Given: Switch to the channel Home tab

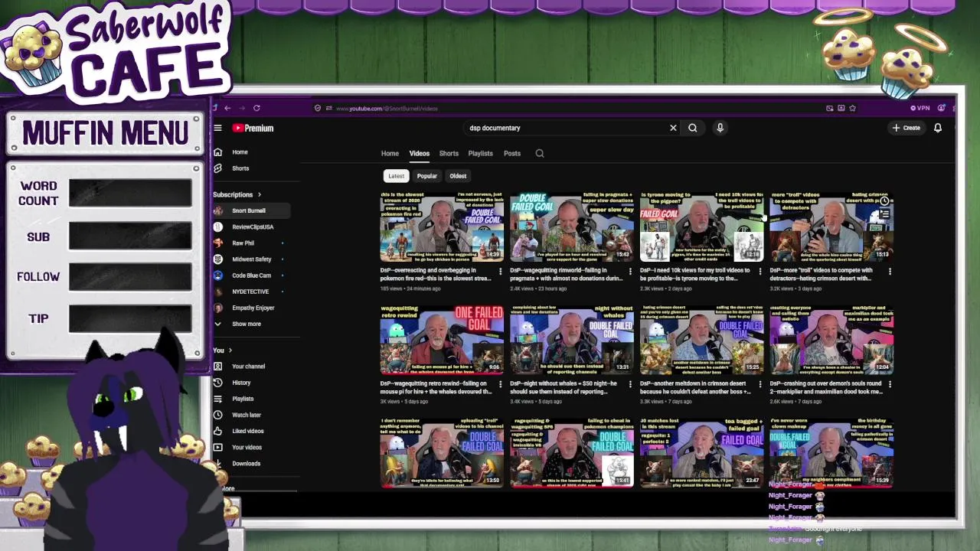Looking at the screenshot, I should pos(390,153).
